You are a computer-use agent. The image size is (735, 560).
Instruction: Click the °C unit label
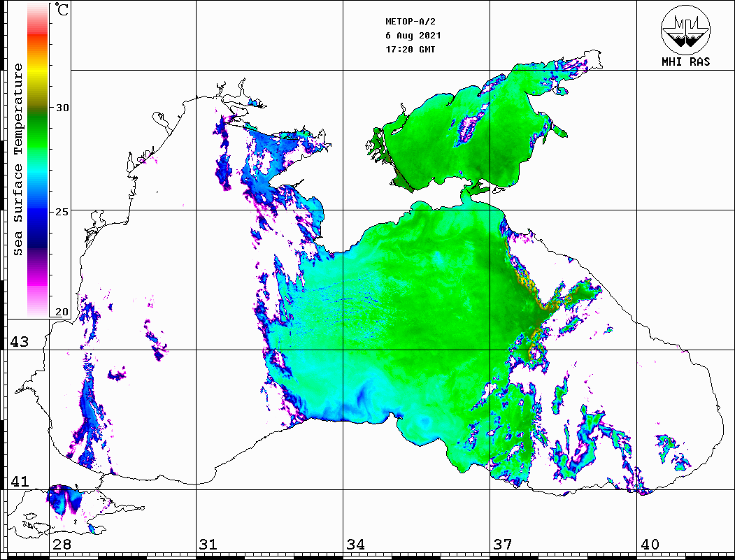[62, 9]
